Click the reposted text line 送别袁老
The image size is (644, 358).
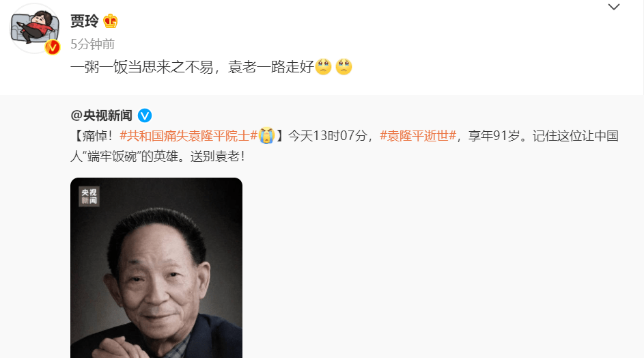pyautogui.click(x=217, y=156)
